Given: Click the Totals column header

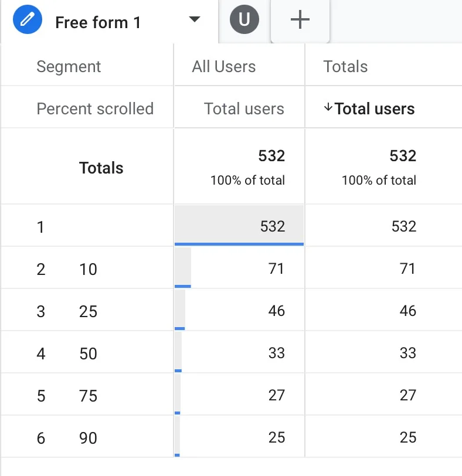Looking at the screenshot, I should pyautogui.click(x=345, y=66).
